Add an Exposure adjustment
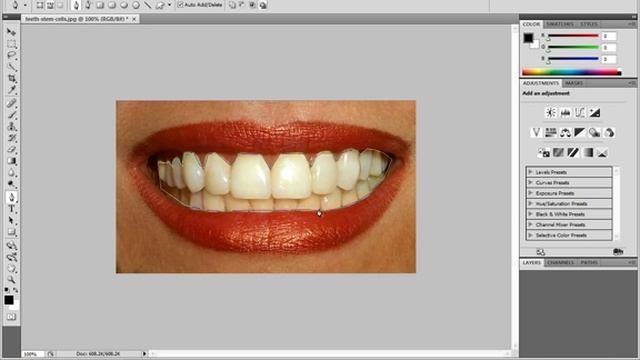 (595, 113)
